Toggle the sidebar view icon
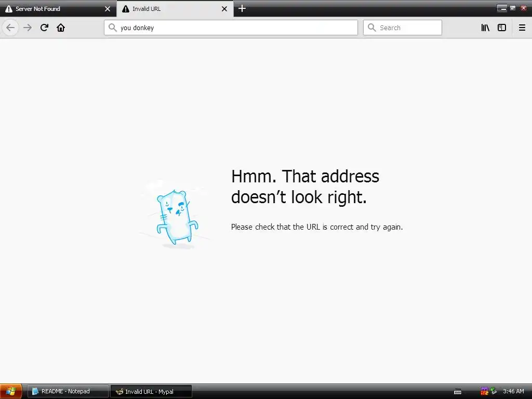532x399 pixels. pyautogui.click(x=502, y=28)
